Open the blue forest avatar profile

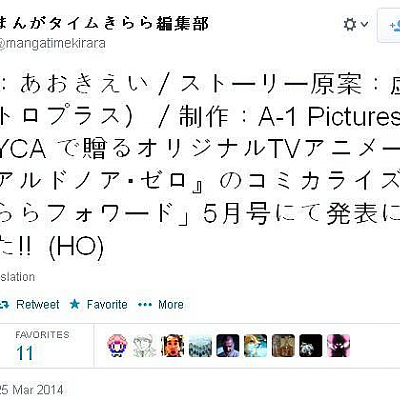(200, 345)
